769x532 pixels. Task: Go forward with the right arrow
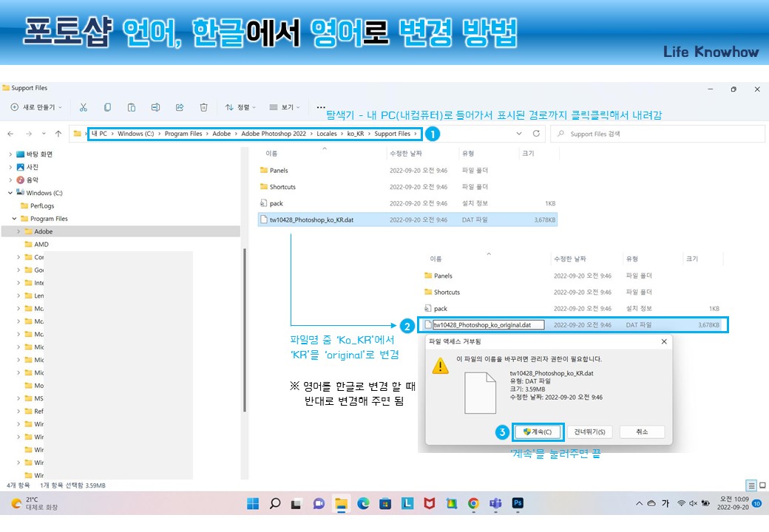pyautogui.click(x=28, y=134)
